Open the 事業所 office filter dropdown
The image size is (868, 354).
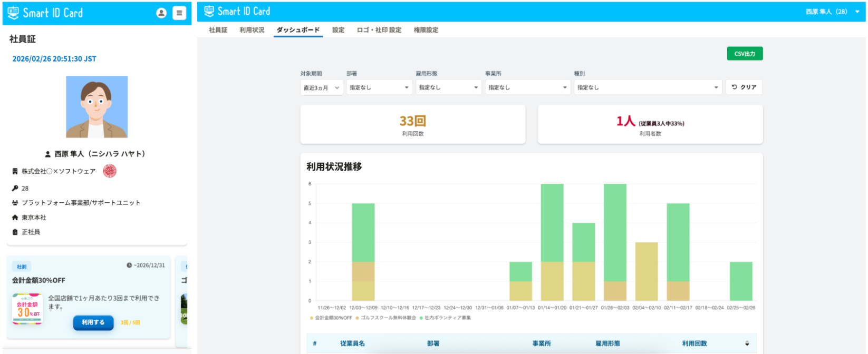527,87
